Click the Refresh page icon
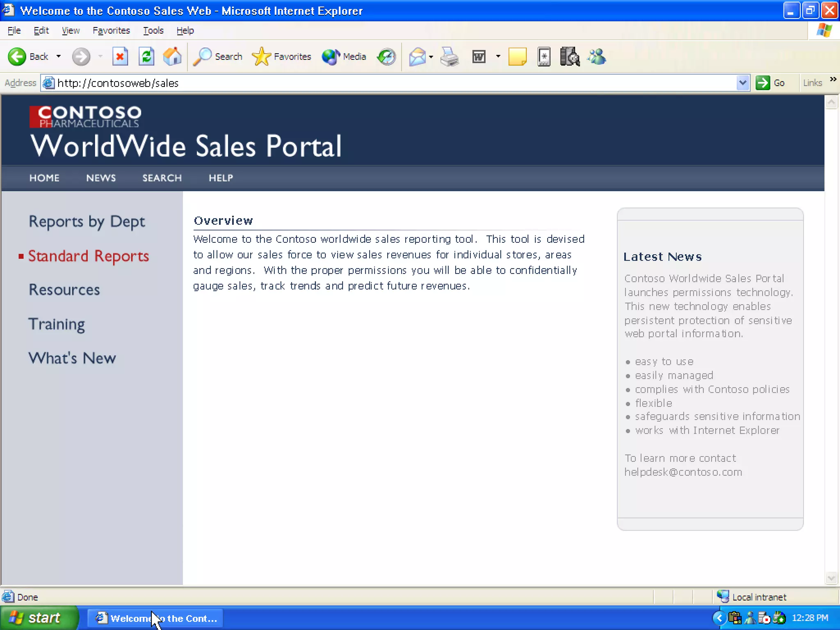Image resolution: width=840 pixels, height=630 pixels. pos(146,57)
